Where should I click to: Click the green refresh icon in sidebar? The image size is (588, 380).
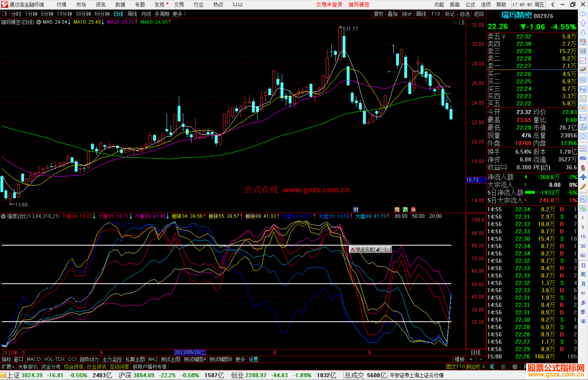583,209
